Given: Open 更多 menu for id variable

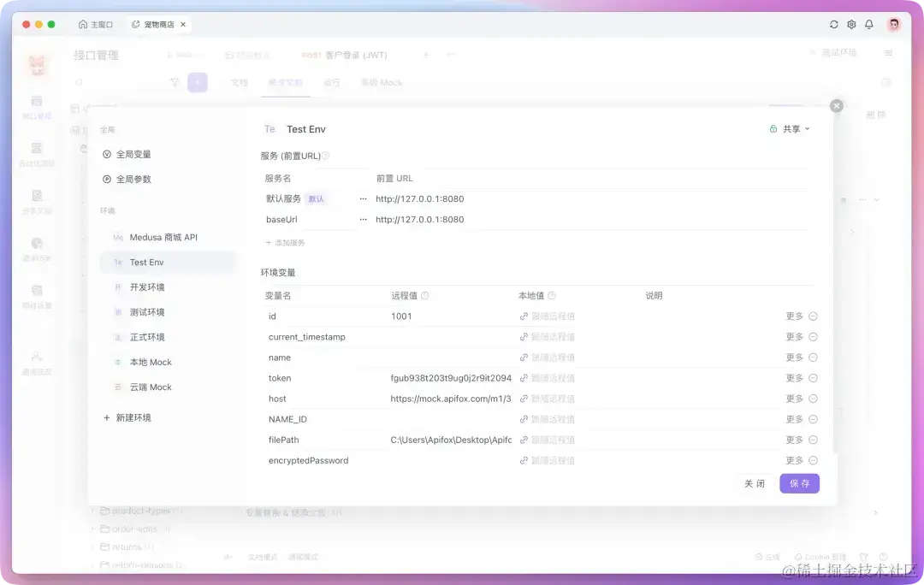Looking at the screenshot, I should (794, 316).
